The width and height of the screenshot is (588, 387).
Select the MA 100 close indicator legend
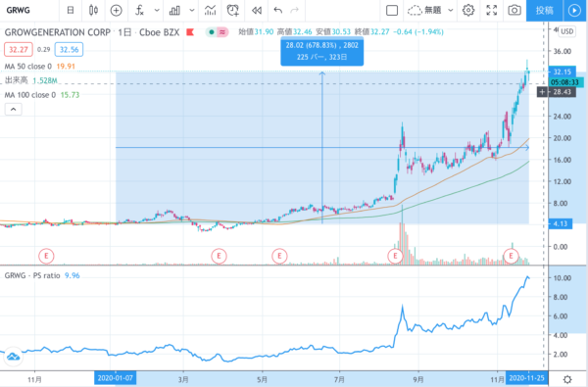[x=42, y=95]
